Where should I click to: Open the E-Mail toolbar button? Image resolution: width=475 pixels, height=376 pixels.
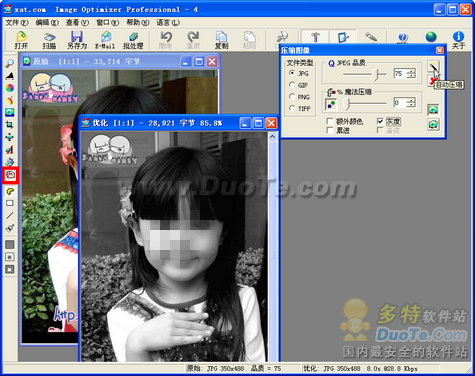[x=105, y=40]
